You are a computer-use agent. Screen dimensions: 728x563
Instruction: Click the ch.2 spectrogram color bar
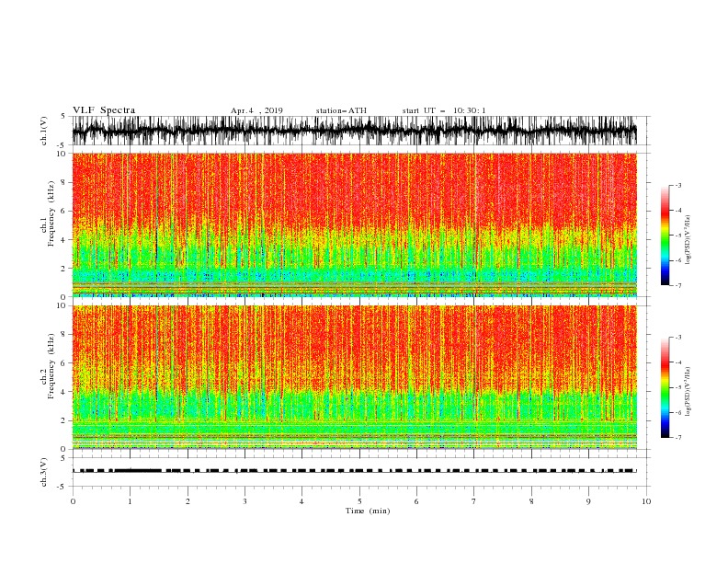(665, 387)
